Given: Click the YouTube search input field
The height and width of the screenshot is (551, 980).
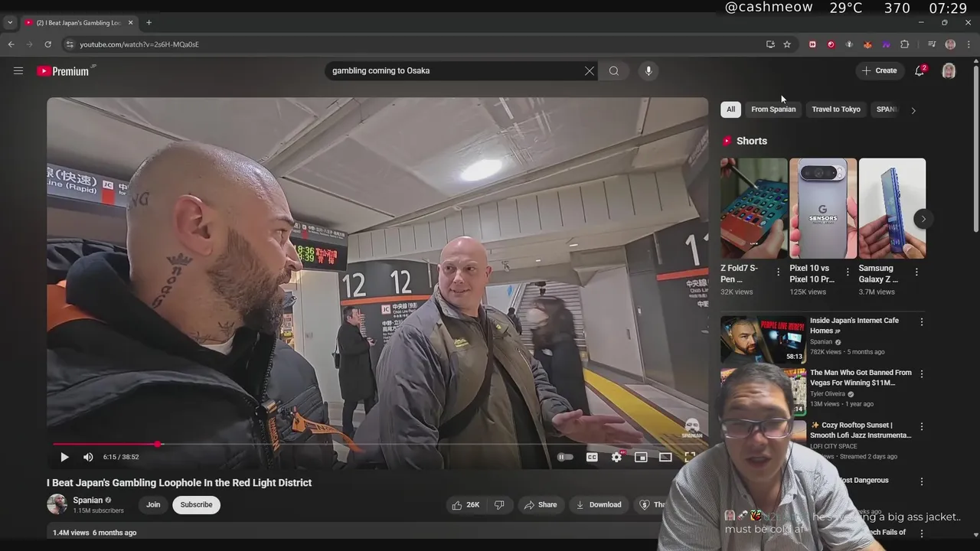Looking at the screenshot, I should tap(456, 70).
